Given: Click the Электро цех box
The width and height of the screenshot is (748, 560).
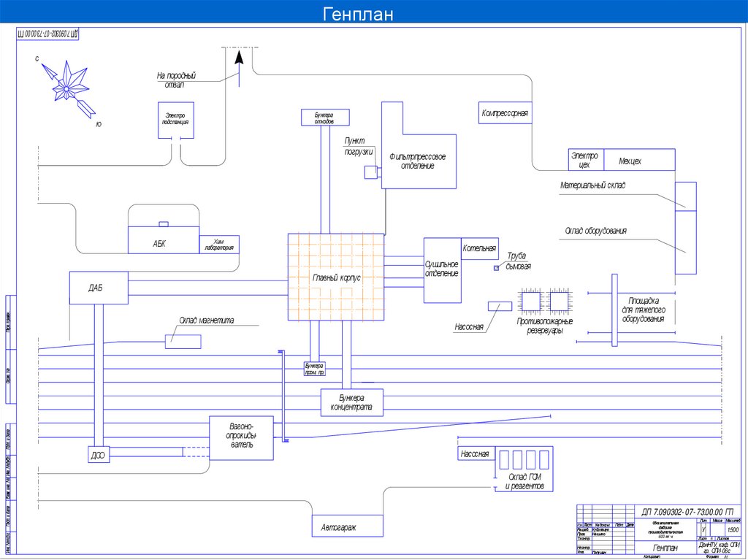Looking at the screenshot, I should click(x=587, y=160).
